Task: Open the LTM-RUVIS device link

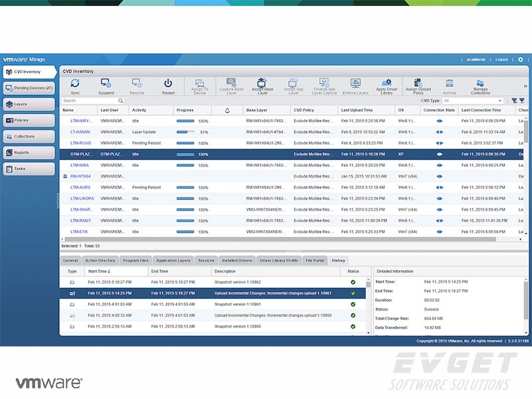Action: pos(80,143)
